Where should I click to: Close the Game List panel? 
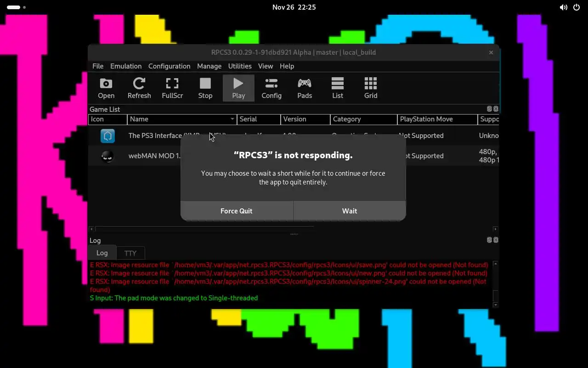(x=496, y=109)
